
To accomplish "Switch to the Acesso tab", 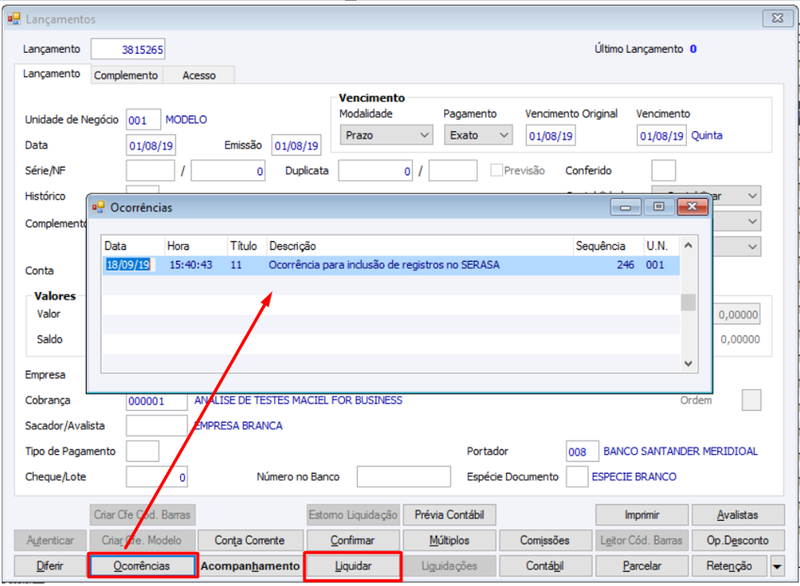I will 199,75.
